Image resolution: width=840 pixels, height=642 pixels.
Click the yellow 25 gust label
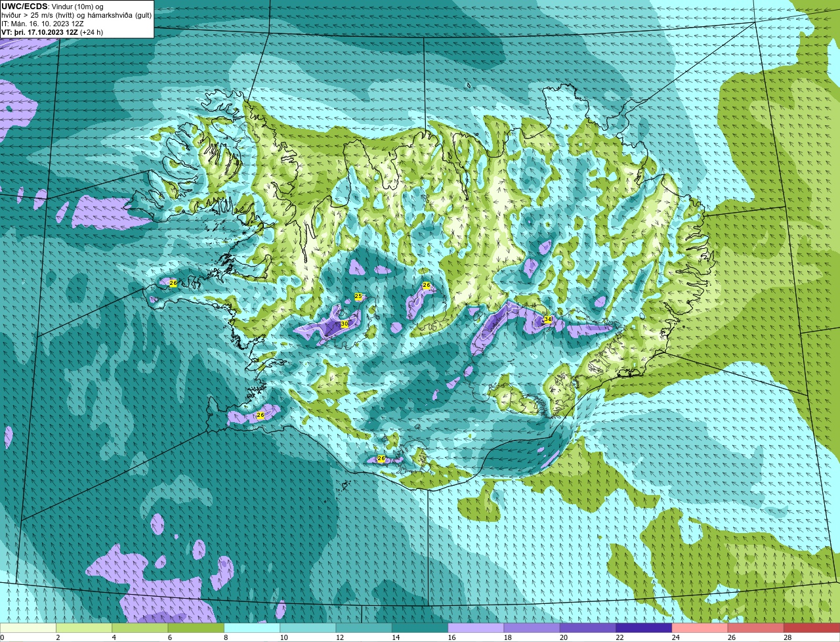pyautogui.click(x=358, y=297)
